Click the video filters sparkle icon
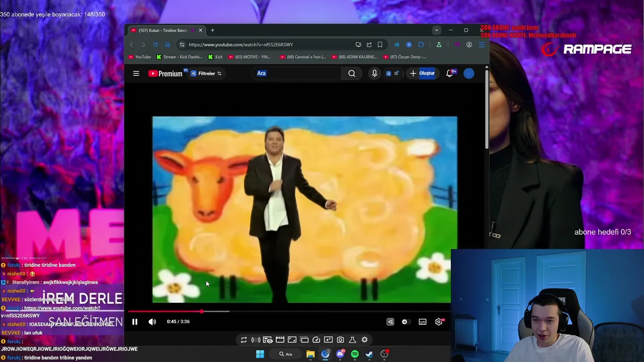 tap(328, 340)
